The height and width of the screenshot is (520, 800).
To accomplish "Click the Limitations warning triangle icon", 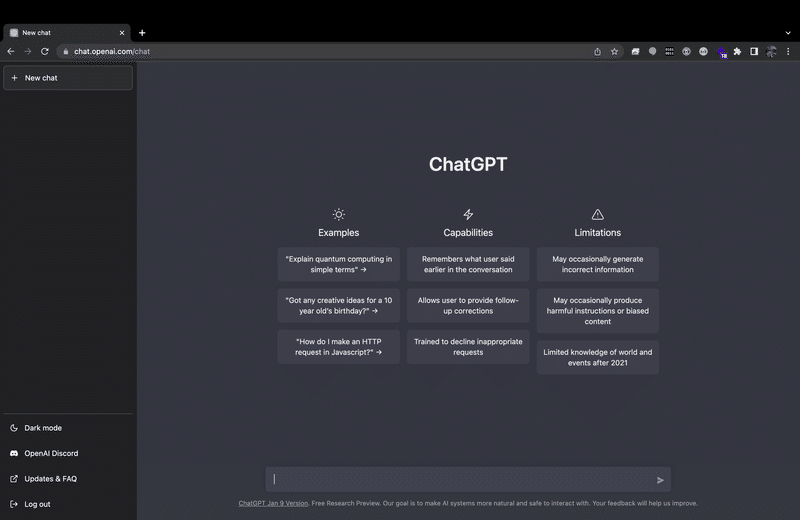I will point(597,214).
